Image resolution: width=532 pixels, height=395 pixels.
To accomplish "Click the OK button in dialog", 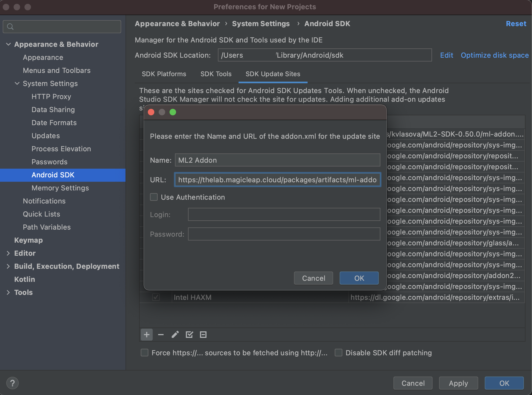I will [x=358, y=278].
